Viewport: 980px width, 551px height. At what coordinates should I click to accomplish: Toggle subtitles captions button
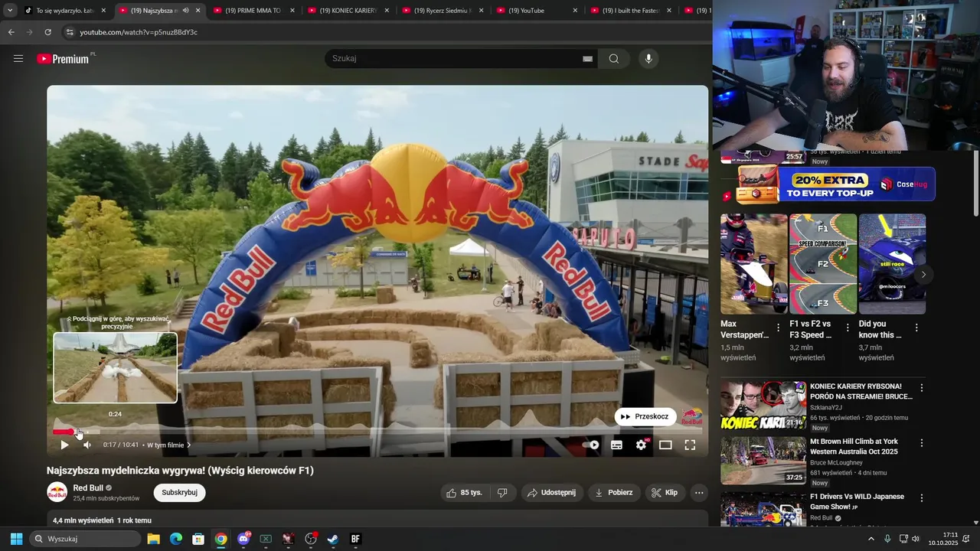pos(616,445)
